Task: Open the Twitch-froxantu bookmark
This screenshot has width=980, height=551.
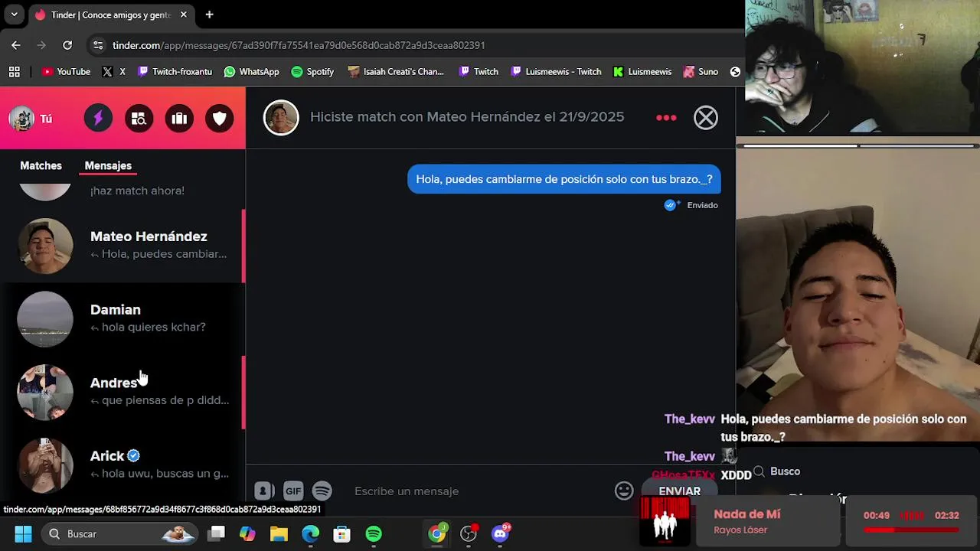Action: [175, 72]
